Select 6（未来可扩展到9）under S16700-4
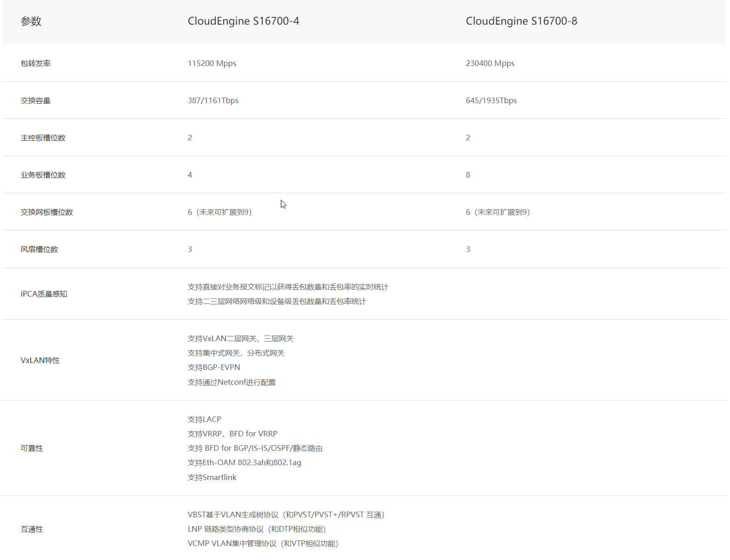 219,212
